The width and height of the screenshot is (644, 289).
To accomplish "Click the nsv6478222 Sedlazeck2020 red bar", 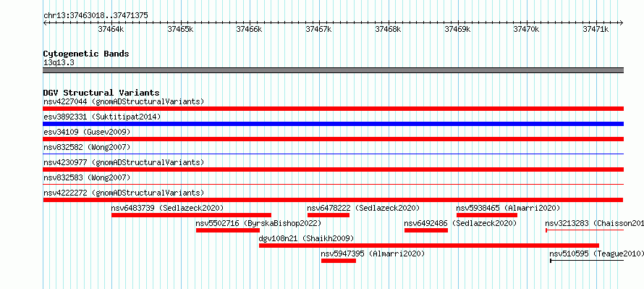I will click(329, 215).
